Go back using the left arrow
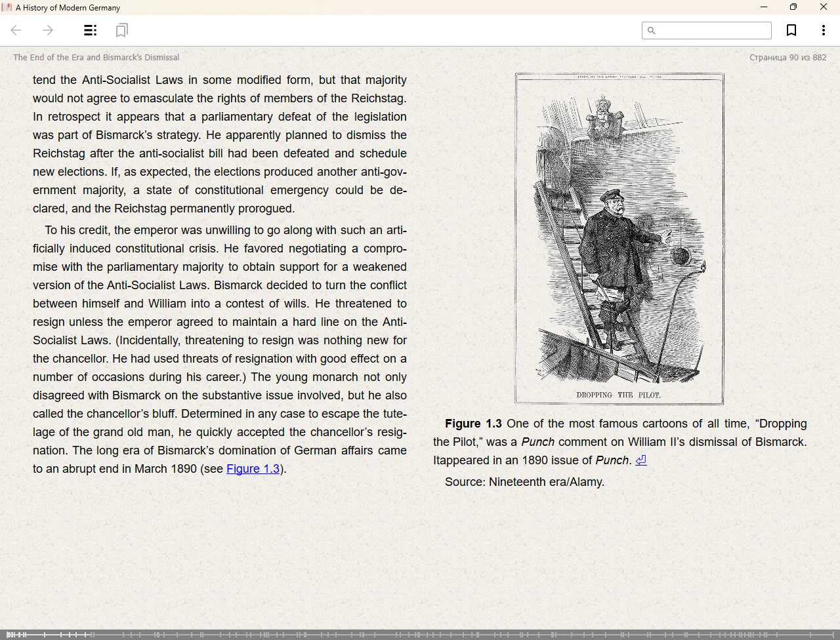840x640 pixels. pyautogui.click(x=16, y=30)
